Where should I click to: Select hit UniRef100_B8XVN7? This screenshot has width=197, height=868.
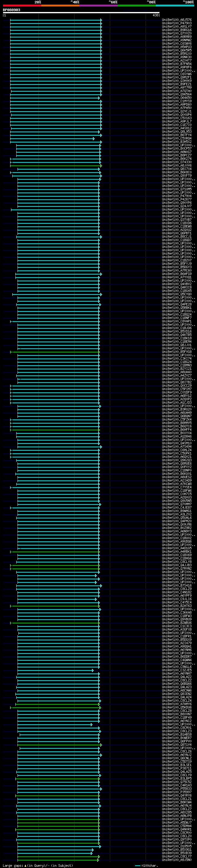point(177,714)
